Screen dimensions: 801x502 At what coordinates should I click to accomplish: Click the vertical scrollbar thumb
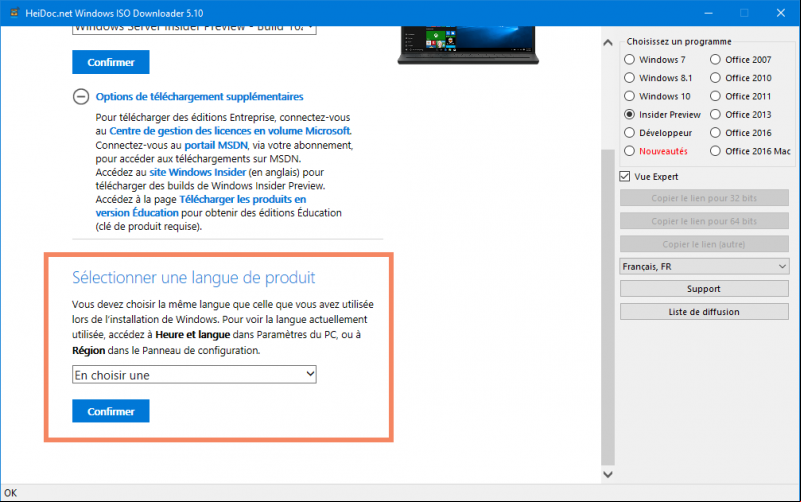(x=608, y=306)
